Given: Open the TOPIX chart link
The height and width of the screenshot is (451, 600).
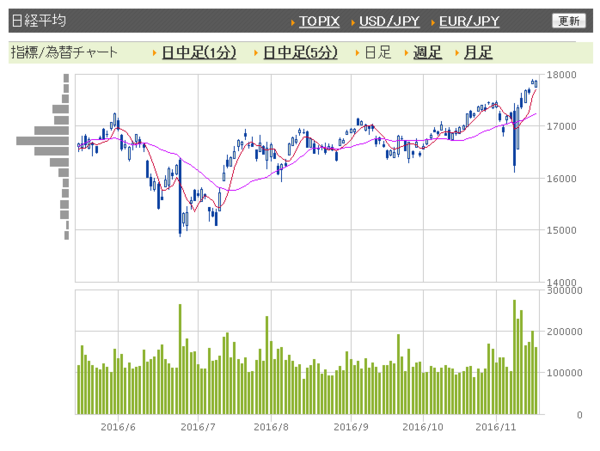Looking at the screenshot, I should click(319, 21).
